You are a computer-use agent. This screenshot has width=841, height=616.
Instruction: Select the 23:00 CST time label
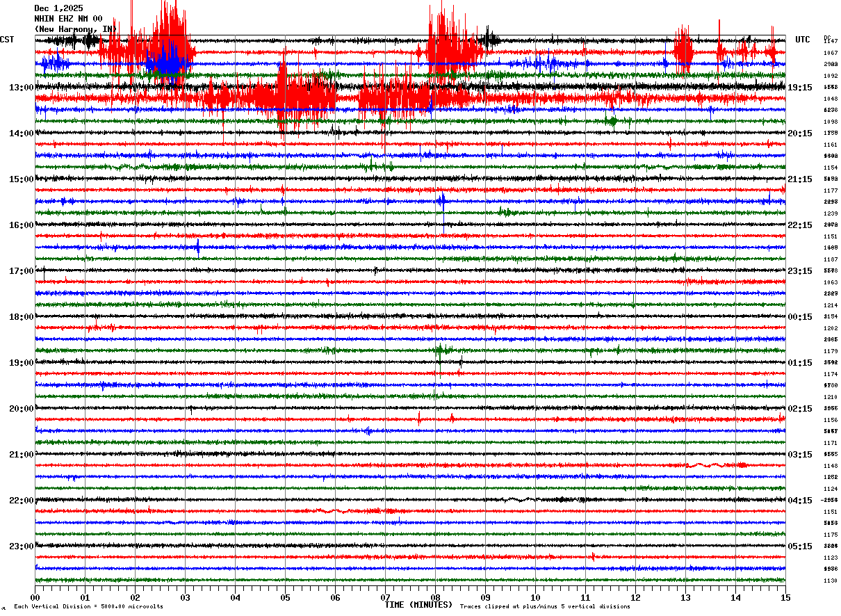pos(22,546)
